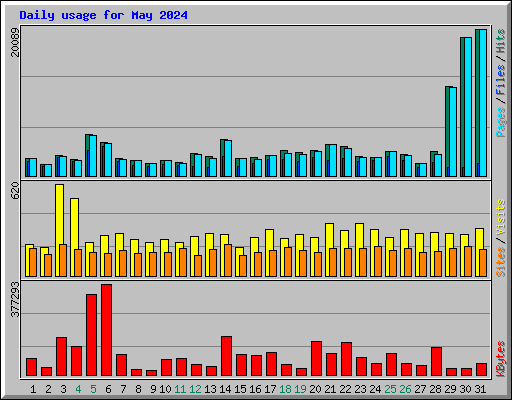The height and width of the screenshot is (400, 512).
Task: Click the red KBytes bar for day 5
Action: click(92, 335)
